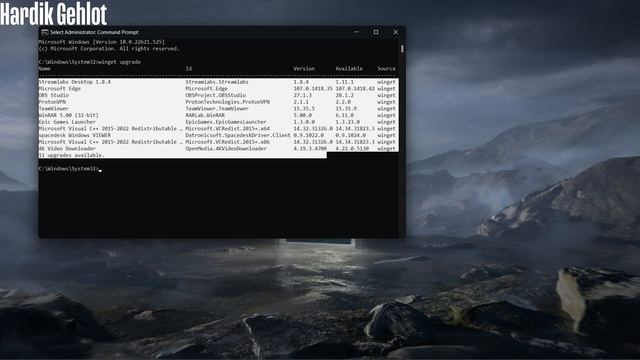Click WinRAR available version 6.11.0
This screenshot has width=640, height=360.
tap(345, 115)
